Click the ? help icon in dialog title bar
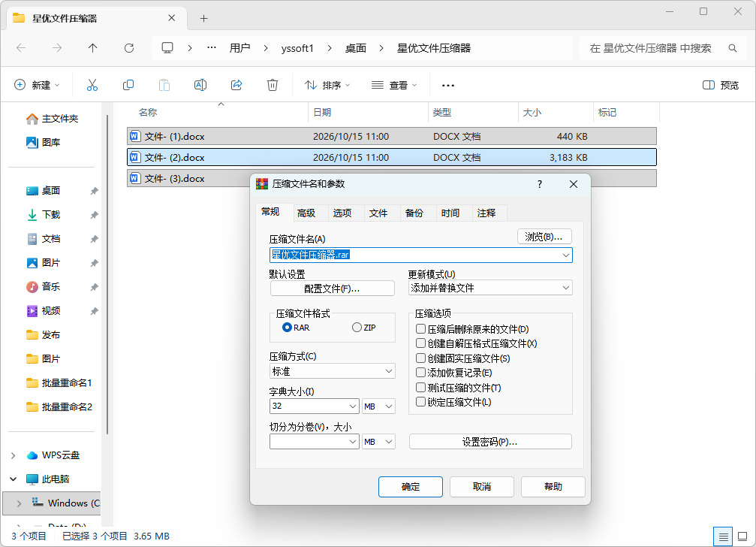The width and height of the screenshot is (756, 547). (540, 184)
